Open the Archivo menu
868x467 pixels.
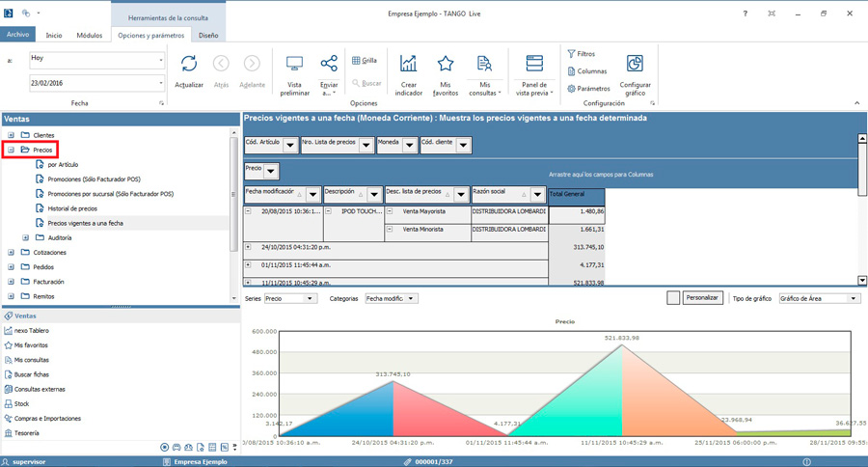click(17, 35)
